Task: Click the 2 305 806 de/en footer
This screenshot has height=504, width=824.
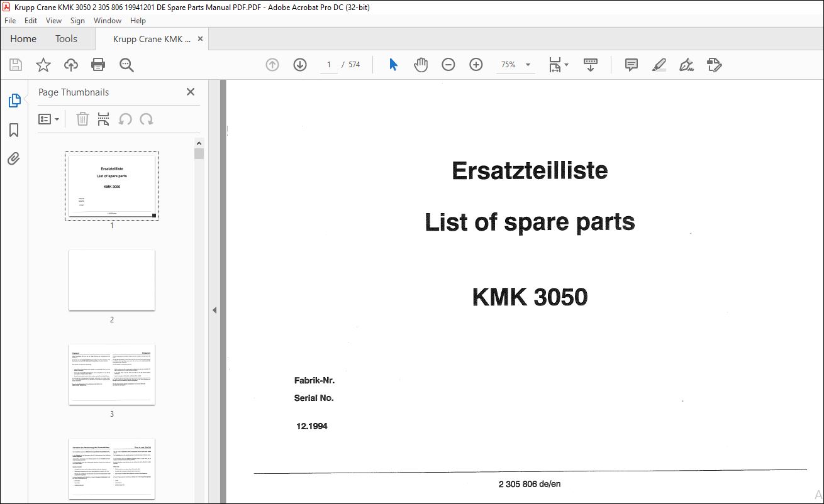Action: pyautogui.click(x=530, y=484)
